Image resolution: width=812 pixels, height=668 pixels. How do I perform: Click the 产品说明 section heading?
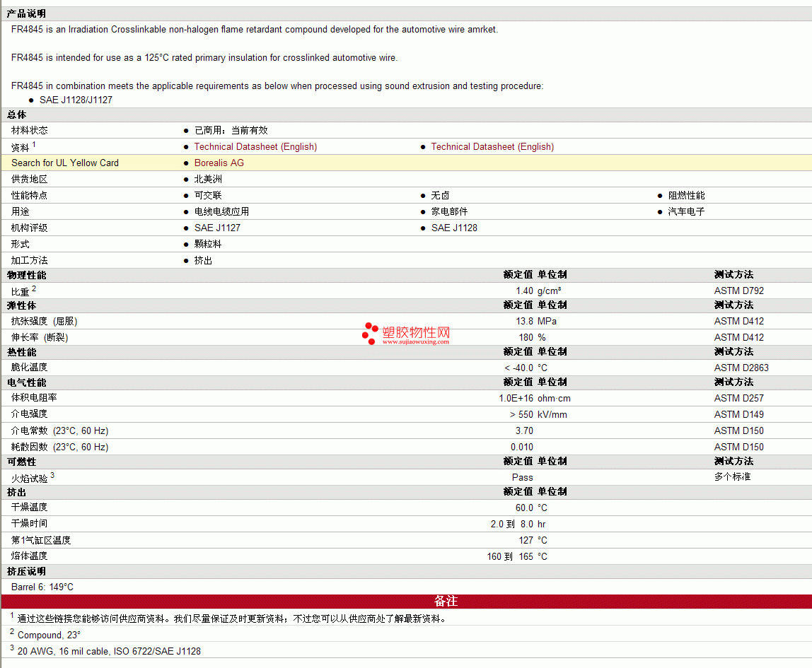pyautogui.click(x=26, y=13)
